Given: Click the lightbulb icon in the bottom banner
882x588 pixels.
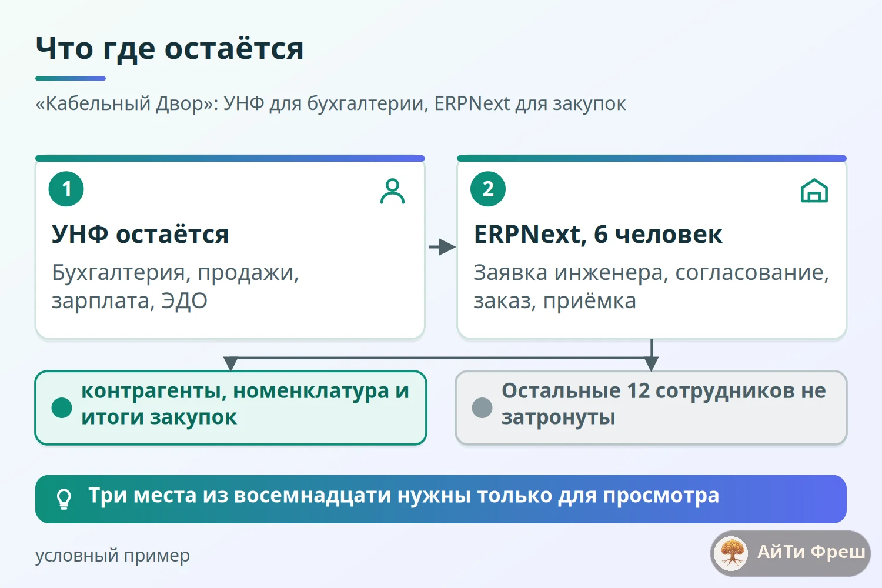Looking at the screenshot, I should click(64, 499).
